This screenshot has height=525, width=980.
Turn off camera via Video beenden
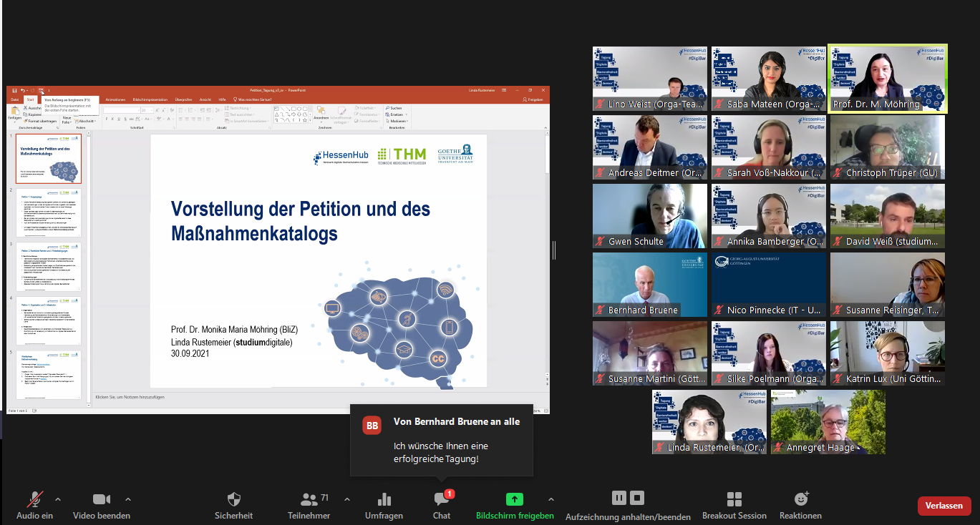tap(102, 504)
